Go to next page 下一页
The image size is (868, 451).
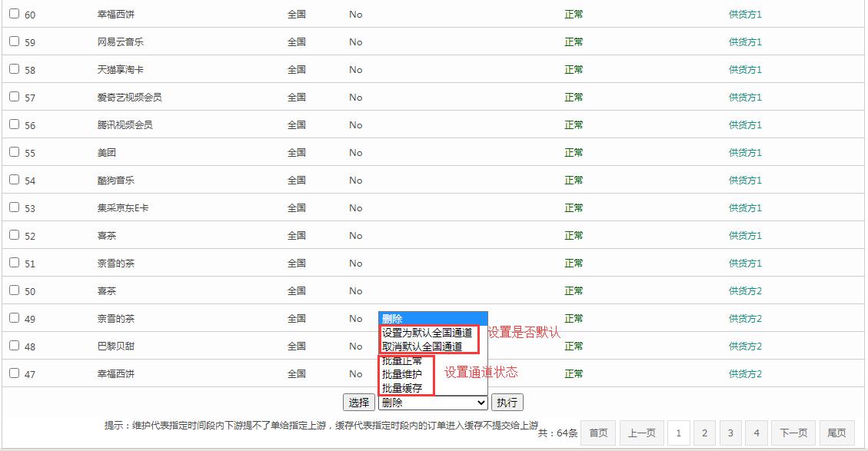[794, 433]
